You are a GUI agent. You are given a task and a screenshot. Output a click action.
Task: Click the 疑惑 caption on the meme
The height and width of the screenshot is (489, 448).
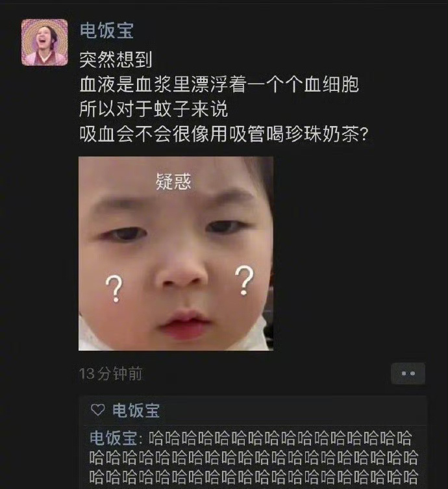(173, 181)
